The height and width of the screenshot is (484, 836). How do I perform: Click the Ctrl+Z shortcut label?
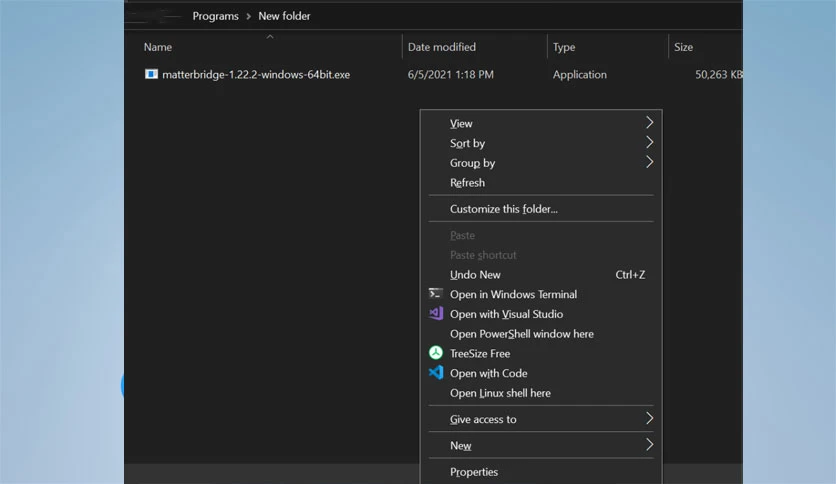(630, 275)
